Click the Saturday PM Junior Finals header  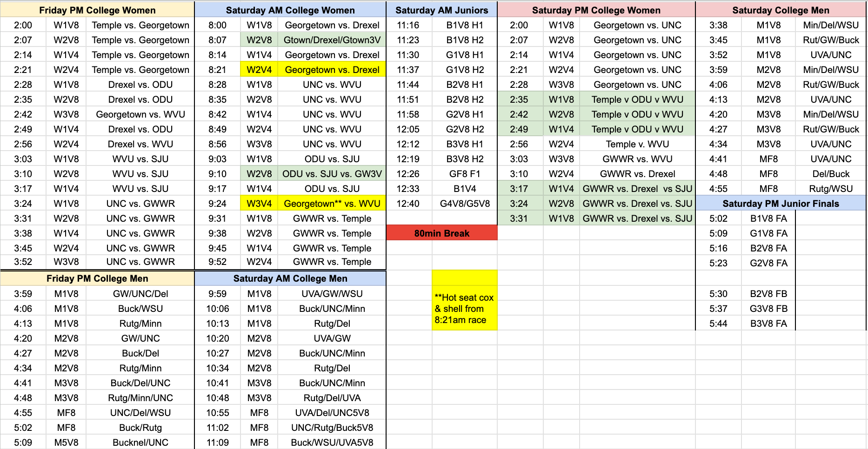coord(781,204)
